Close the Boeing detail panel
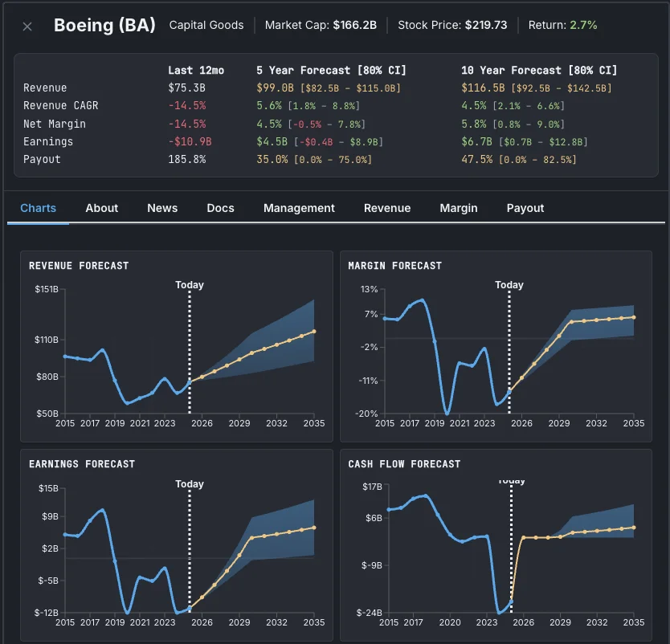Screen dimensions: 670x644 [27, 26]
